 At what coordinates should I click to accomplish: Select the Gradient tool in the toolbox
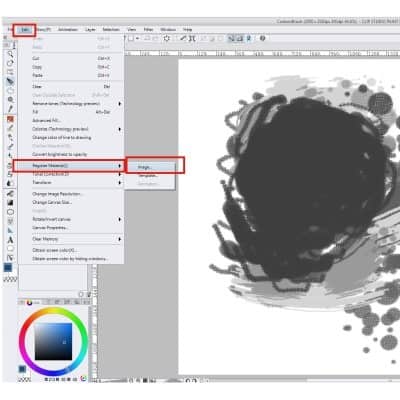(x=11, y=203)
